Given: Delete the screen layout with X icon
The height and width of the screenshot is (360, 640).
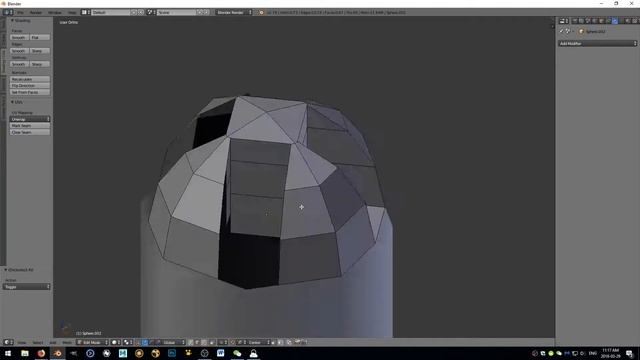Looking at the screenshot, I should click(141, 12).
